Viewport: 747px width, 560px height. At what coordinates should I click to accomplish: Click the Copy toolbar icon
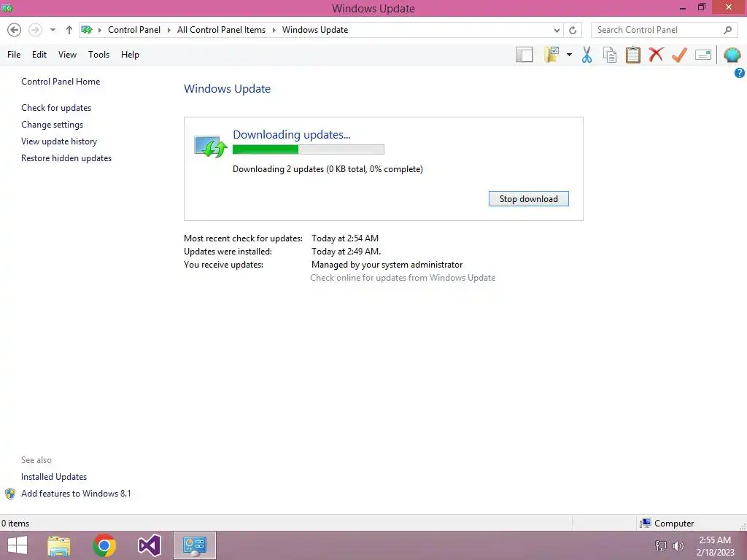610,55
